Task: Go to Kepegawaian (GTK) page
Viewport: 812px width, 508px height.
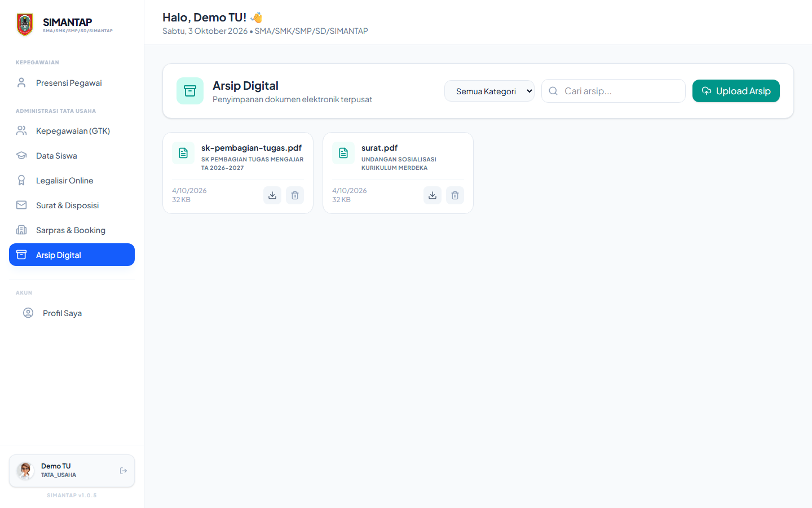Action: coord(72,131)
